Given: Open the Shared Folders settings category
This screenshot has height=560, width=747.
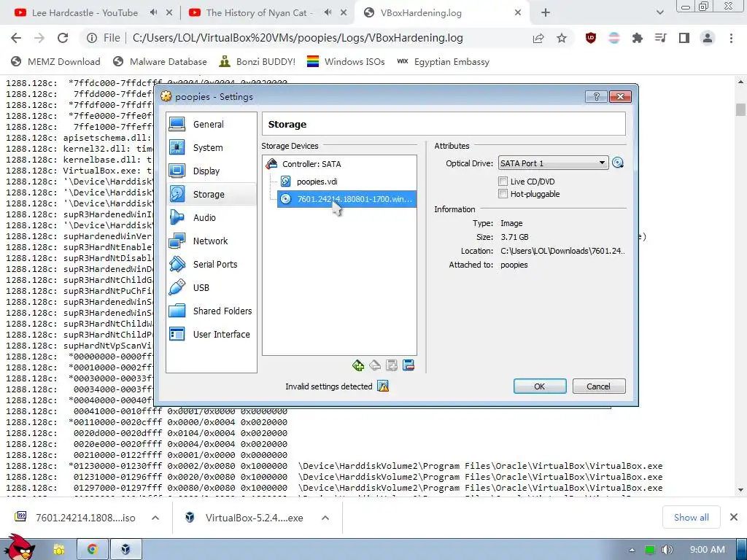Looking at the screenshot, I should pyautogui.click(x=211, y=311).
